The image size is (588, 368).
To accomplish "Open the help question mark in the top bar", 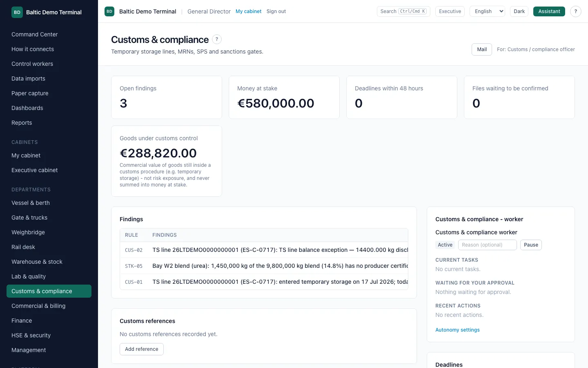I will tap(576, 11).
